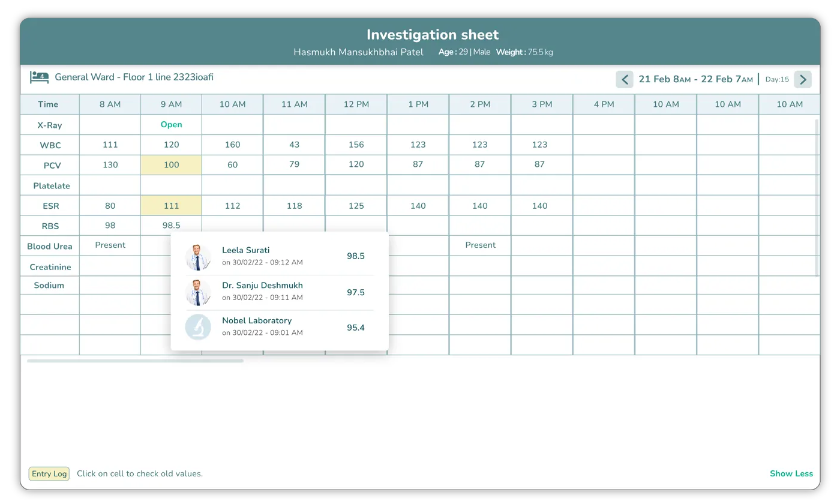Image resolution: width=840 pixels, height=504 pixels.
Task: Go to next day with right chevron
Action: pyautogui.click(x=803, y=79)
